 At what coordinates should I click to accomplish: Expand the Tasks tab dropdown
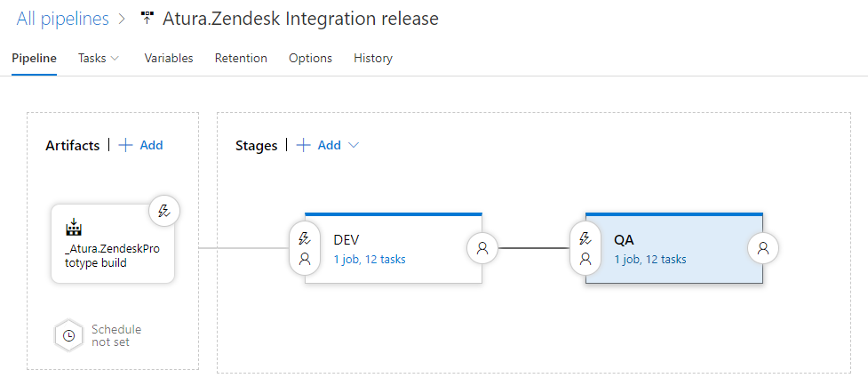pyautogui.click(x=115, y=58)
